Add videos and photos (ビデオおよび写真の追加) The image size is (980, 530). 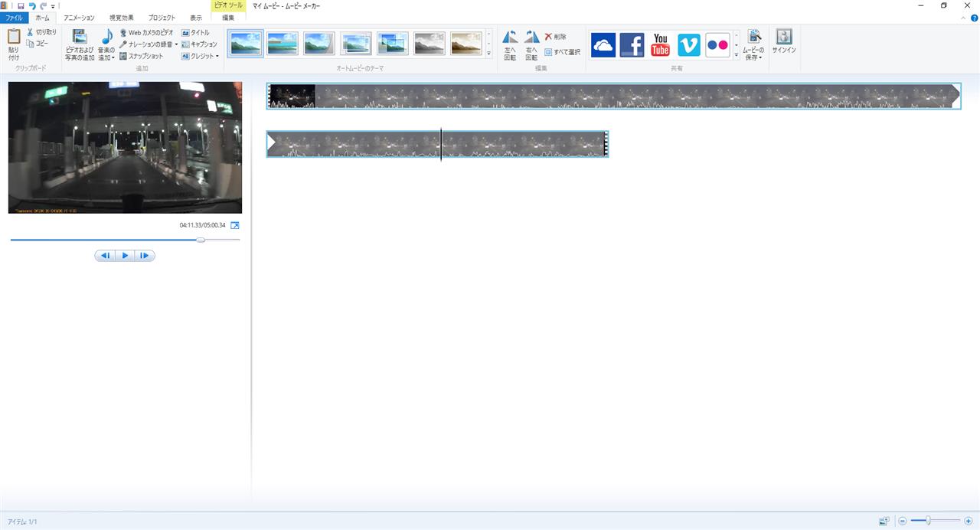click(x=80, y=44)
